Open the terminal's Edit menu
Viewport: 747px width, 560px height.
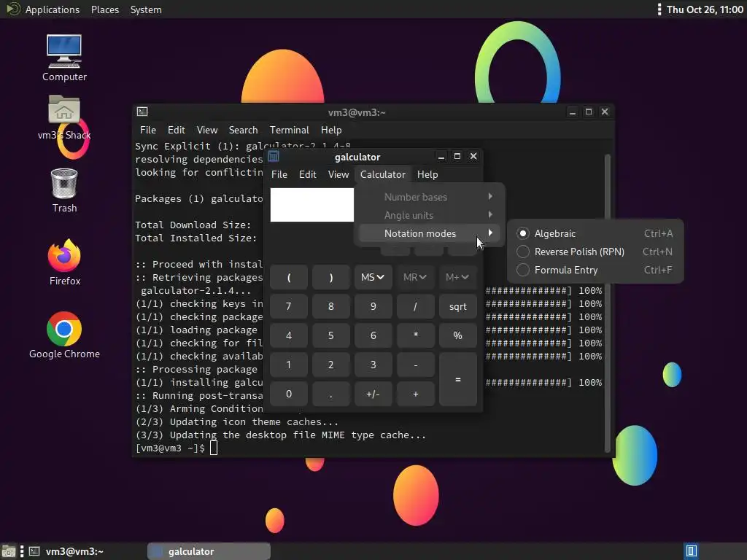pyautogui.click(x=176, y=130)
